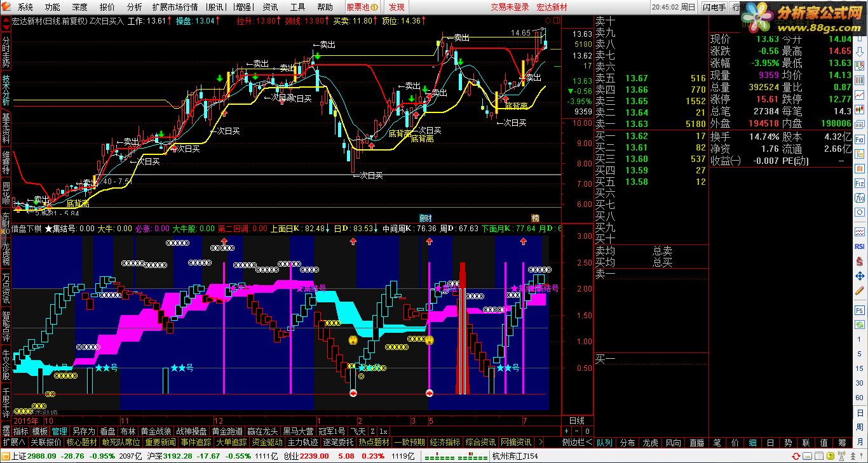
Task: Select the 技术分析 sidebar tab
Action: coord(6,91)
